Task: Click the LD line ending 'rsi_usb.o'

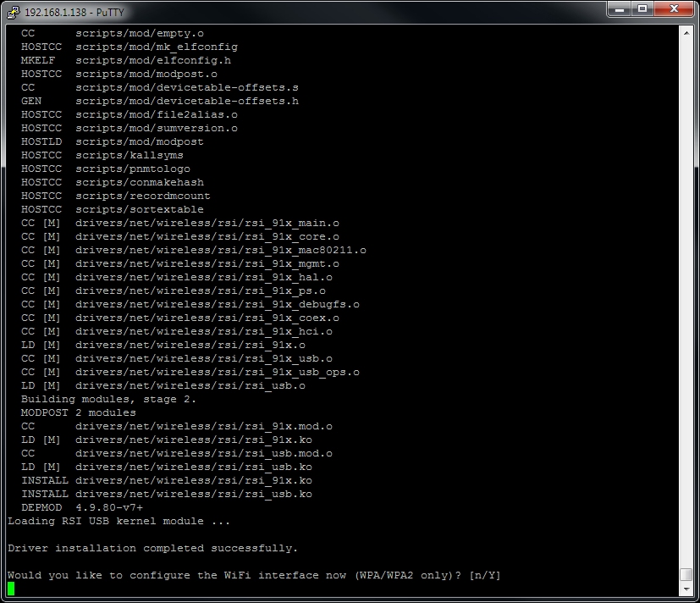Action: coord(163,385)
